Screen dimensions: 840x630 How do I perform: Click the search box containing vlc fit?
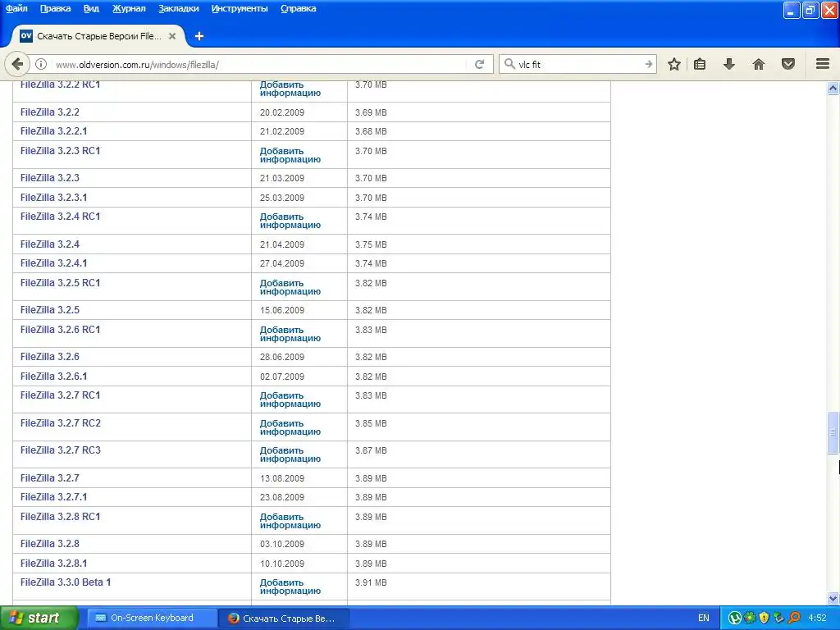[578, 64]
